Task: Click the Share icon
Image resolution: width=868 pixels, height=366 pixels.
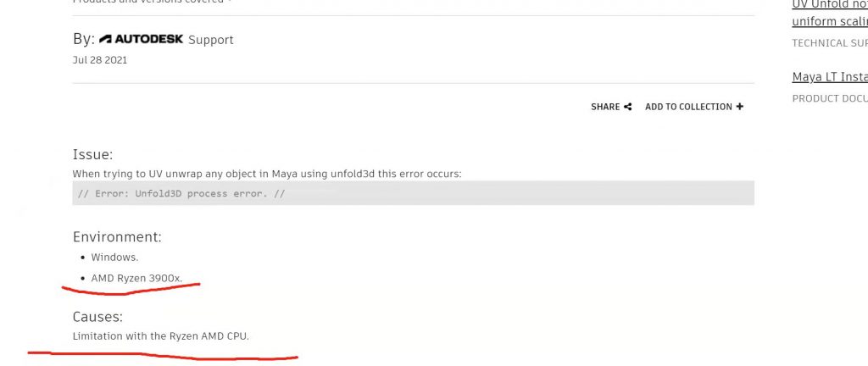Action: pyautogui.click(x=628, y=107)
